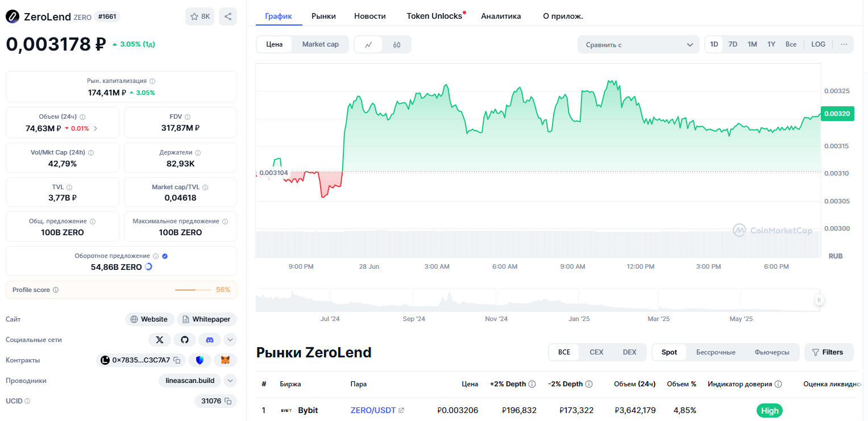The width and height of the screenshot is (868, 421).
Task: Open the Website link
Action: [x=149, y=319]
